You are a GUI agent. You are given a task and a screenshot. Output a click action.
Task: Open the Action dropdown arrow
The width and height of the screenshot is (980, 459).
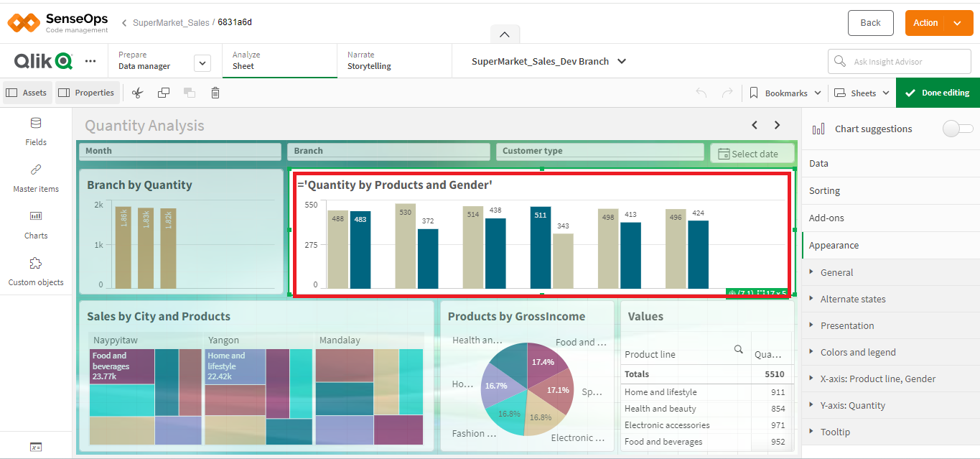pyautogui.click(x=958, y=23)
